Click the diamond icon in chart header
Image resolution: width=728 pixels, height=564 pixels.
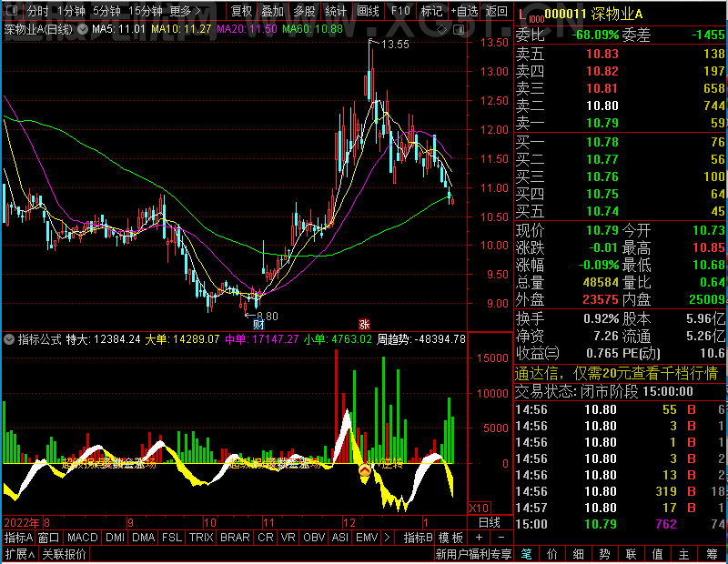[441, 30]
